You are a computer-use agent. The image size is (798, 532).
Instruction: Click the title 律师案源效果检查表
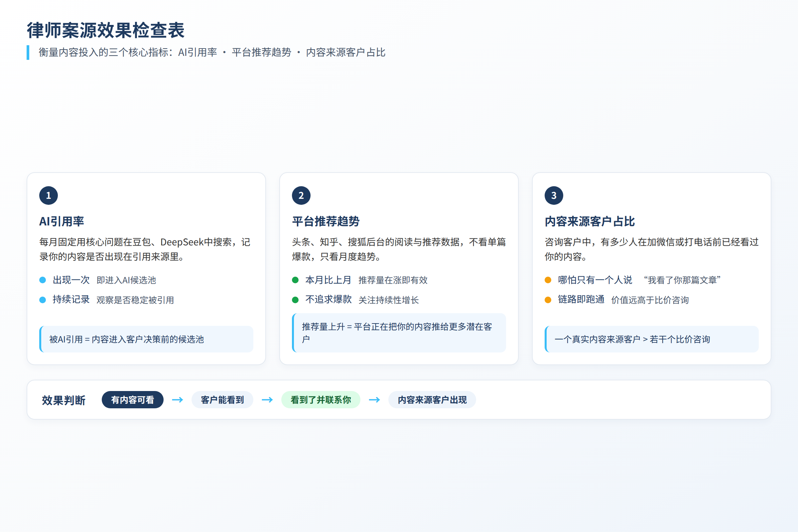(106, 31)
